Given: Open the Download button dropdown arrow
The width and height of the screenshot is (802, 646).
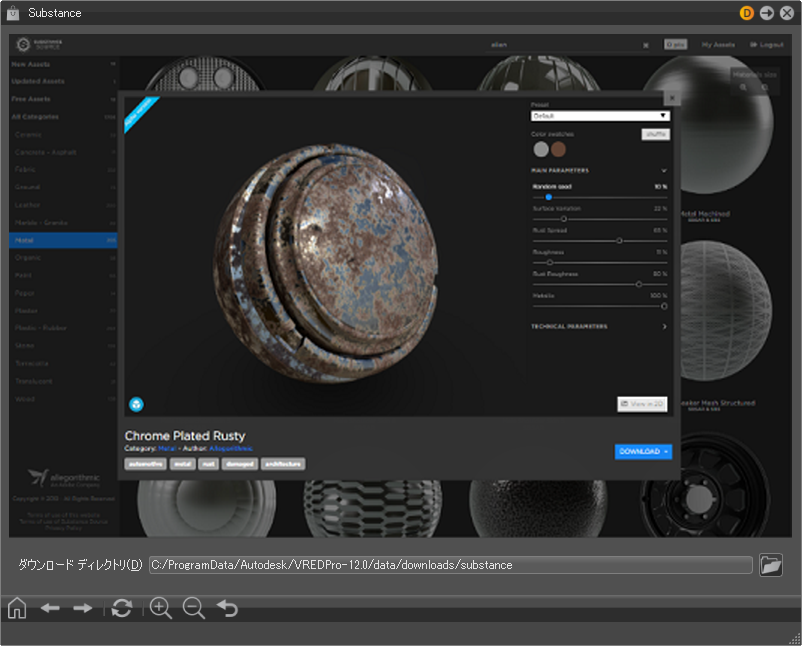Looking at the screenshot, I should [x=666, y=452].
